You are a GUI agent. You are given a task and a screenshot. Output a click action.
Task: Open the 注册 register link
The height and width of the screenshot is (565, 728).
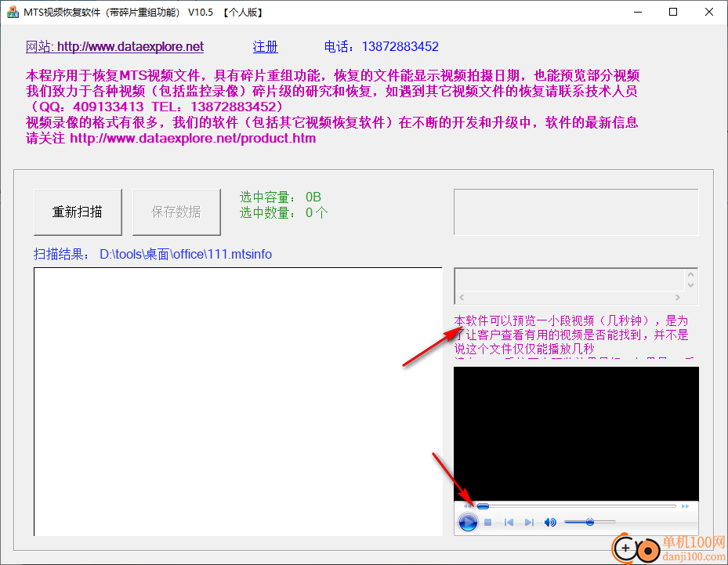[x=265, y=46]
